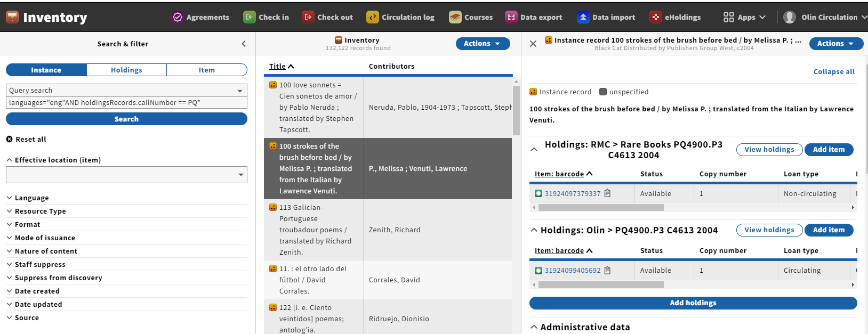This screenshot has height=334, width=868.
Task: Open the Check out app icon
Action: point(308,17)
